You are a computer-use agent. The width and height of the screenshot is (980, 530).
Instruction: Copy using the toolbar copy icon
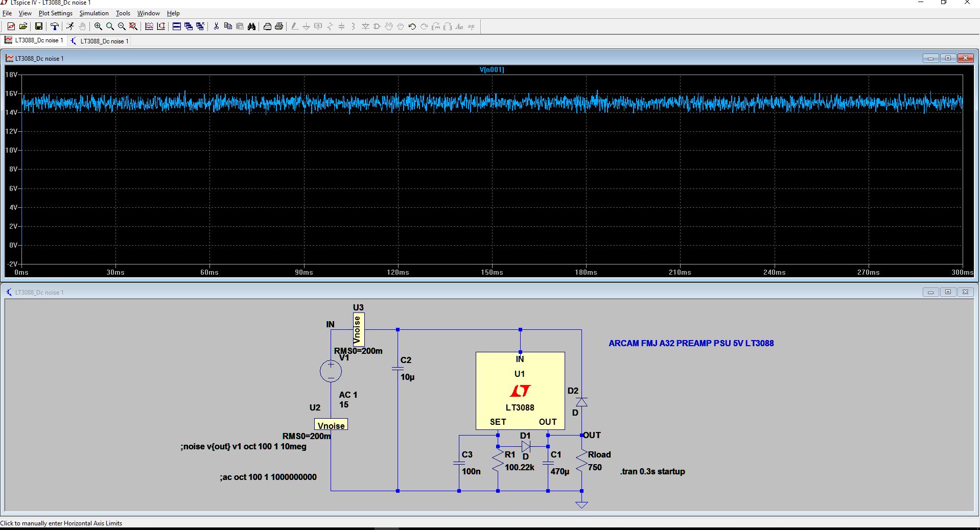click(228, 27)
